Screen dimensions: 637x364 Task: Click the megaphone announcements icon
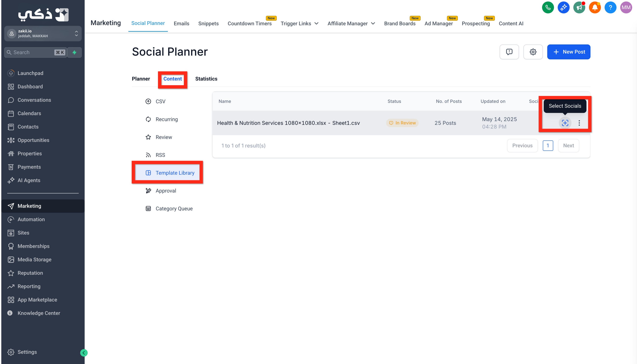click(x=579, y=7)
